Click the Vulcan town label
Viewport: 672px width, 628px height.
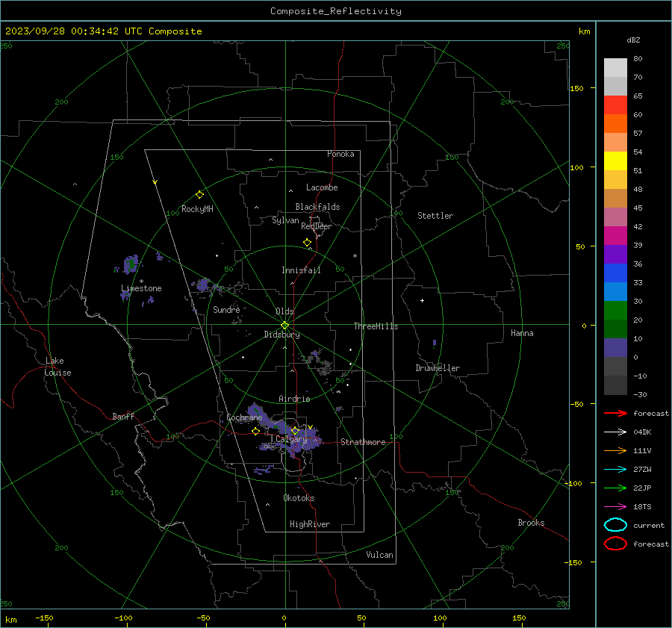[379, 555]
